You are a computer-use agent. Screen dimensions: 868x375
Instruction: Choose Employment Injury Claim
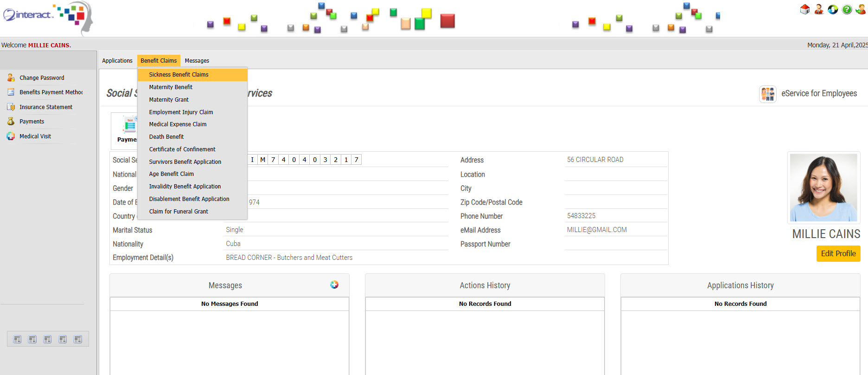(x=181, y=112)
